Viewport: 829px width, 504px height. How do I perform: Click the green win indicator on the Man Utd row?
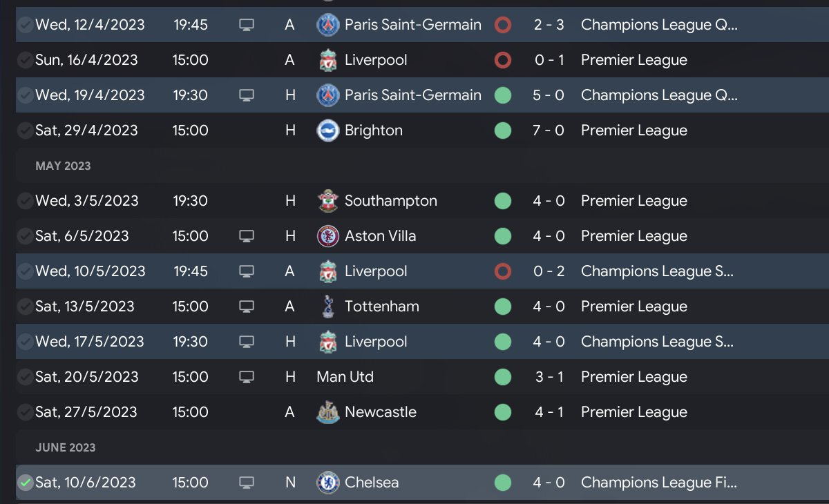[503, 377]
